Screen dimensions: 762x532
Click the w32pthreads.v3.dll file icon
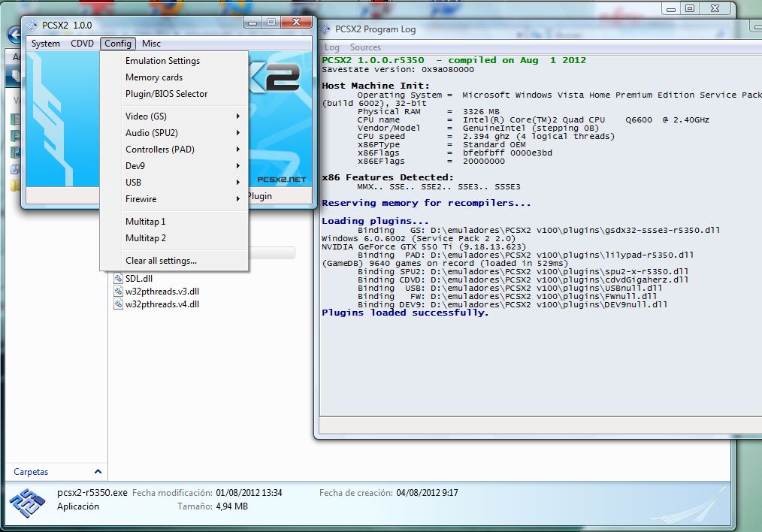[118, 292]
